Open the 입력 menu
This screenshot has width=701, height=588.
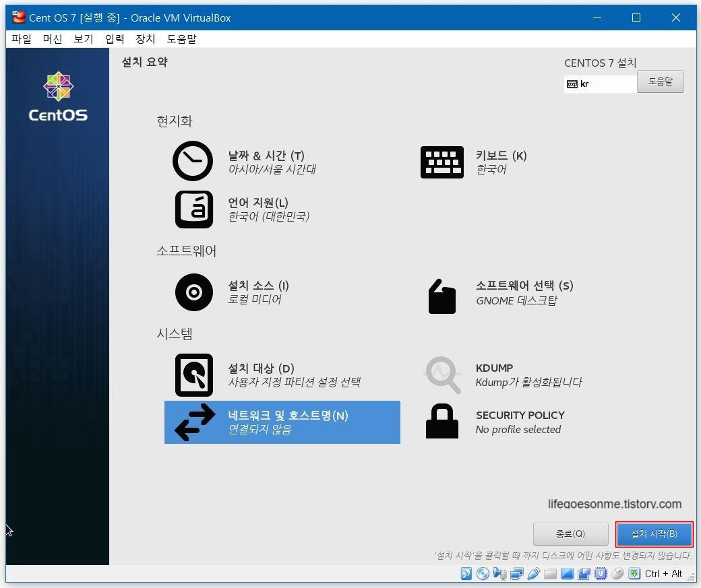(115, 39)
